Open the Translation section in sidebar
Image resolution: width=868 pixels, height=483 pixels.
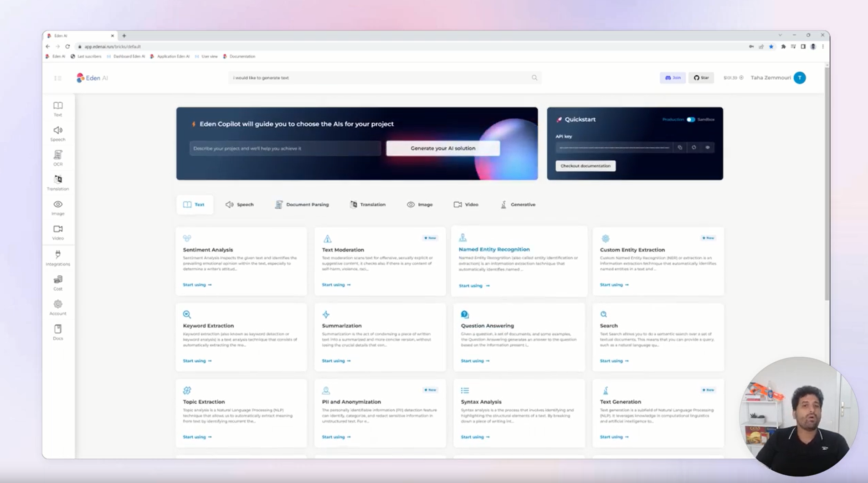click(58, 183)
